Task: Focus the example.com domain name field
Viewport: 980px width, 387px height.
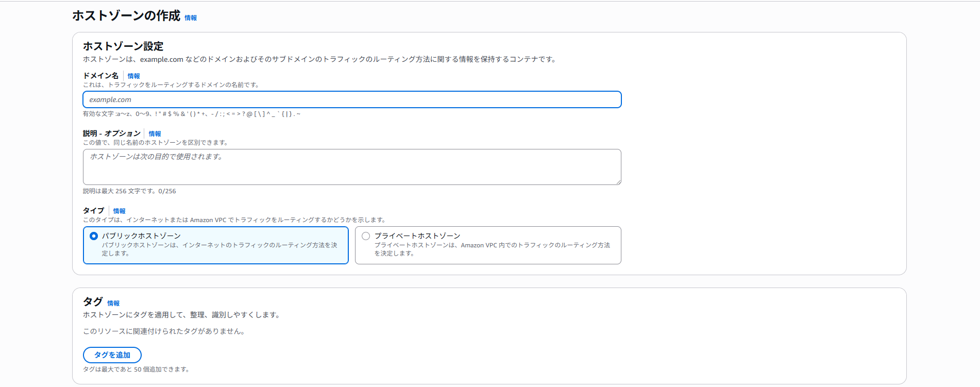Action: [x=352, y=99]
